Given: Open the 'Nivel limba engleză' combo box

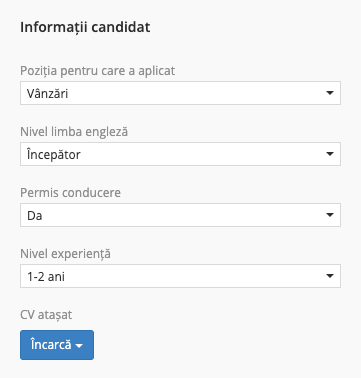Looking at the screenshot, I should (x=180, y=154).
